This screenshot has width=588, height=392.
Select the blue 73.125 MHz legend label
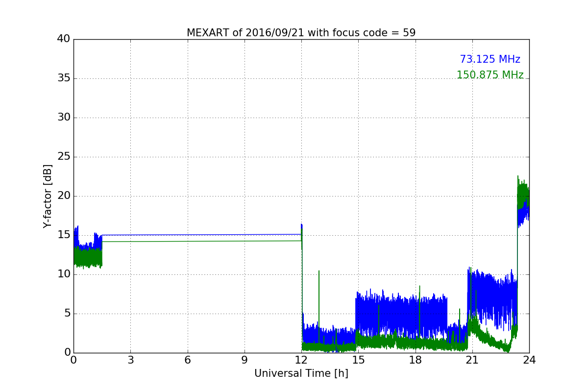pos(490,59)
